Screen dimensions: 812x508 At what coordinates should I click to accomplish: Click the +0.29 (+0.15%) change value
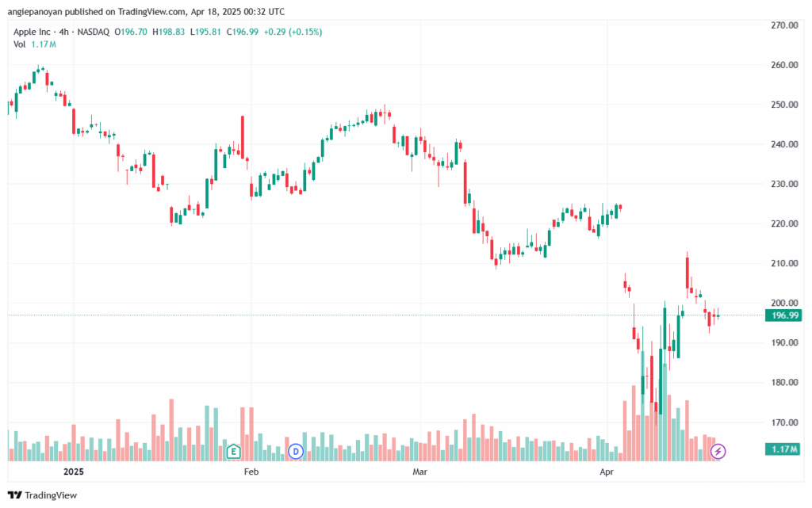tap(293, 32)
